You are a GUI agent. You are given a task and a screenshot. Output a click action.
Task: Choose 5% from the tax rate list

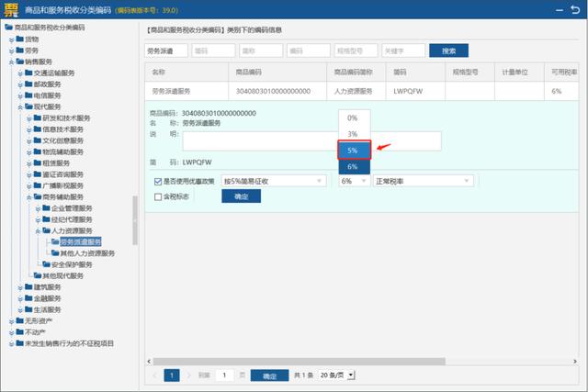354,150
